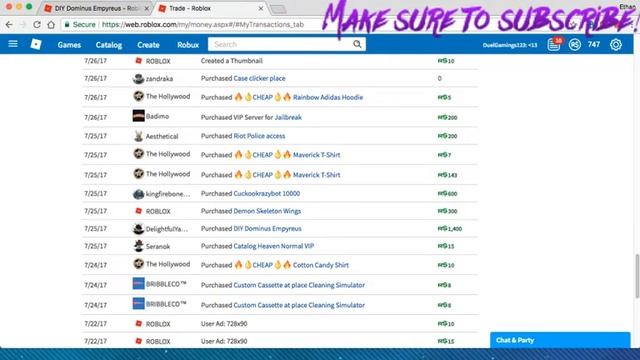Click the page vertical scrollbar thumb

pyautogui.click(x=637, y=276)
